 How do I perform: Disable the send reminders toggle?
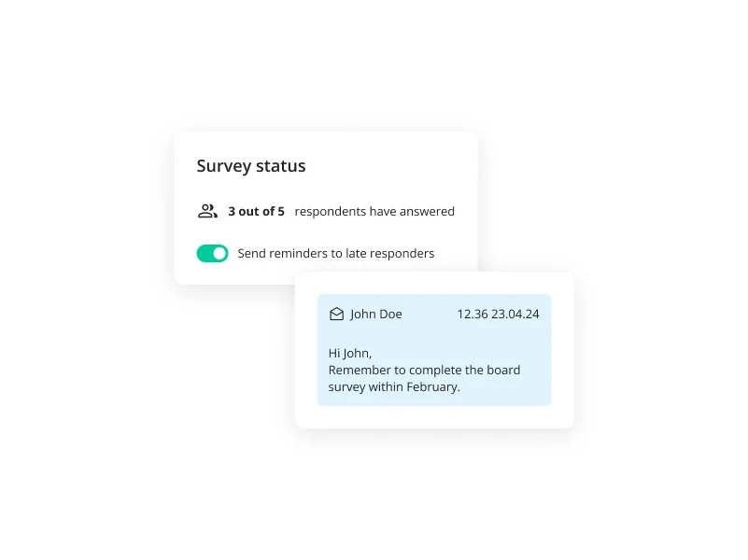212,253
